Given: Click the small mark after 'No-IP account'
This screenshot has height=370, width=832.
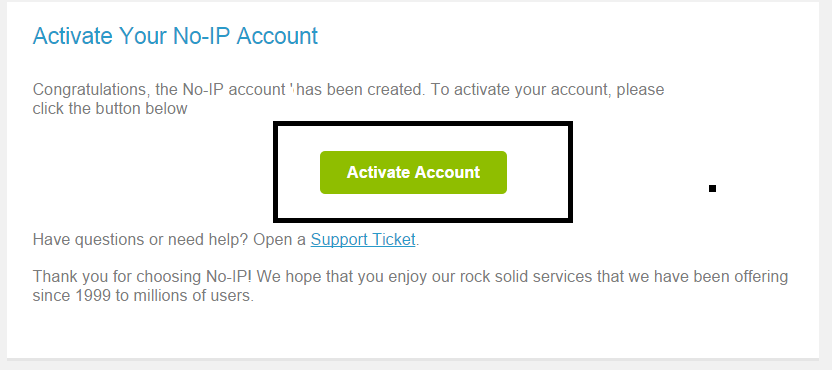Looking at the screenshot, I should [x=292, y=88].
